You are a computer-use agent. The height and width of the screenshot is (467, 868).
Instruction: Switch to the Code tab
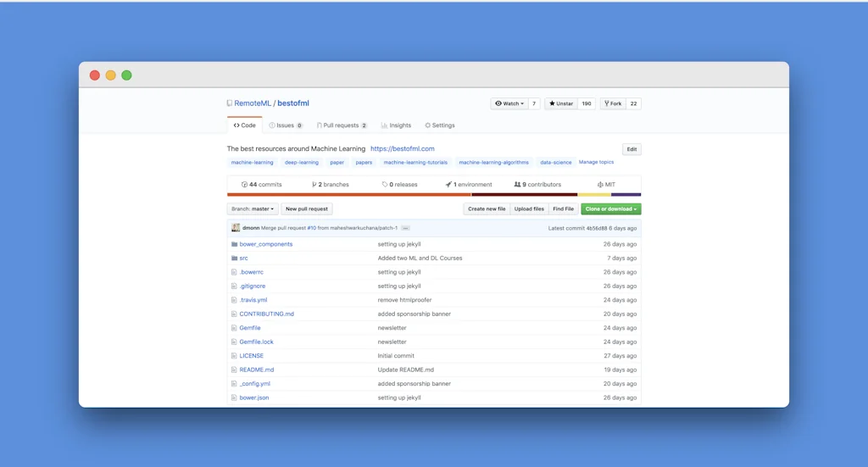pyautogui.click(x=245, y=125)
